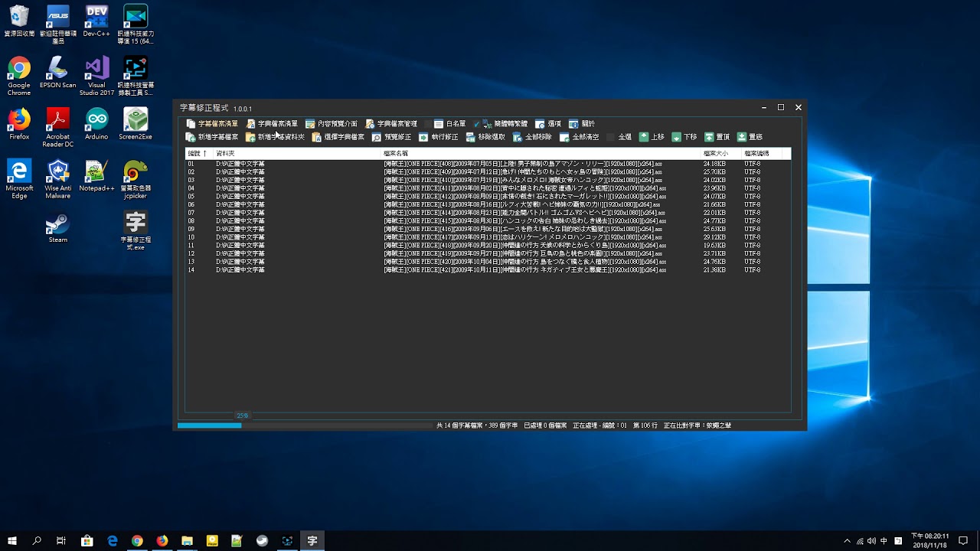This screenshot has width=980, height=551.
Task: Open the Recycle Bin desktop icon
Action: click(x=19, y=21)
